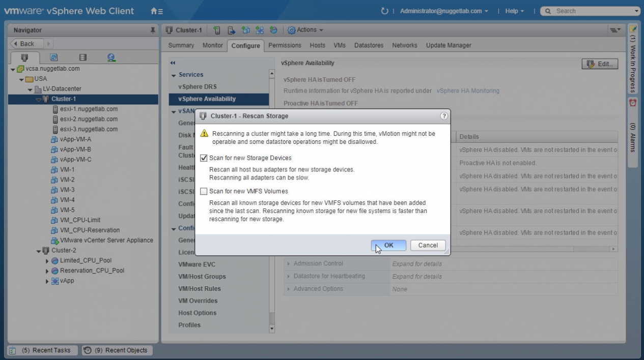
Task: Open the Alarms sidebar clock icon
Action: pos(634,103)
